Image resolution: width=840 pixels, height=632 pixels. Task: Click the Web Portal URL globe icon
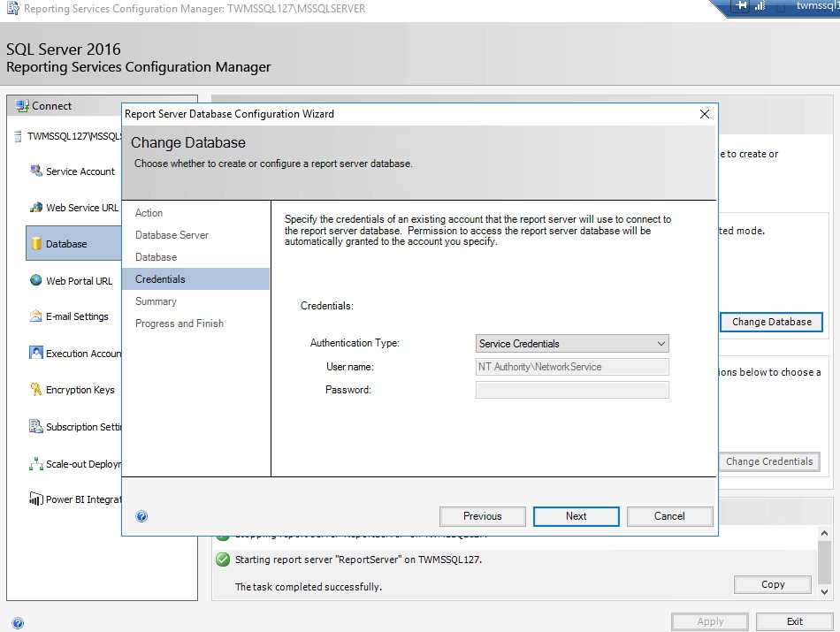pos(36,280)
